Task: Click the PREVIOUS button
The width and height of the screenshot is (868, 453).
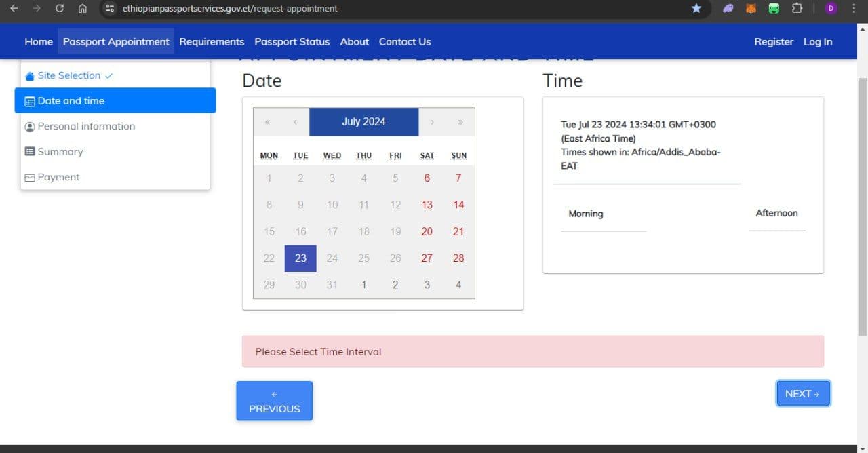Action: 275,401
